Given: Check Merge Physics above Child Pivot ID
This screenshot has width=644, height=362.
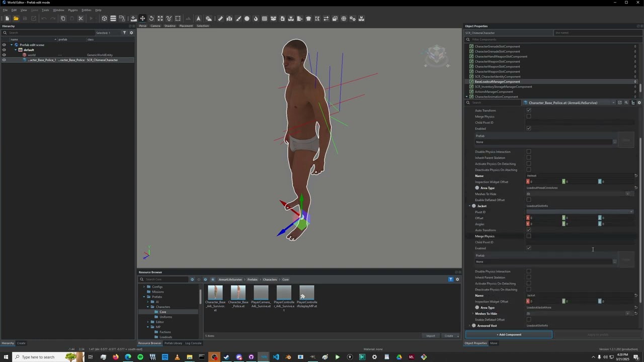Looking at the screenshot, I should [x=528, y=116].
